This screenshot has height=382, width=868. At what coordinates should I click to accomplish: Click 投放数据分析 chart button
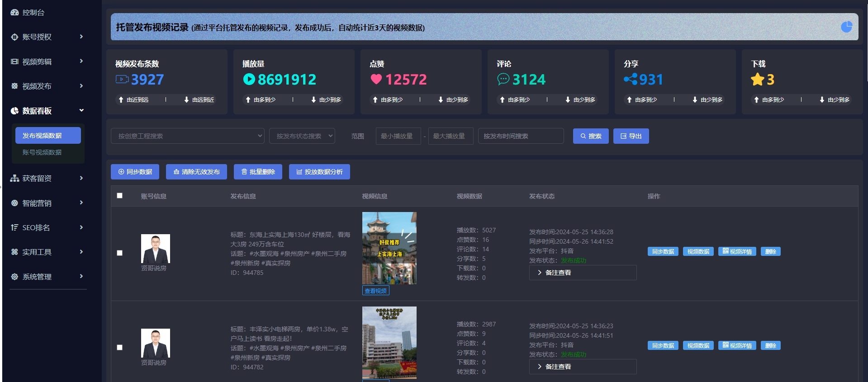pyautogui.click(x=319, y=172)
